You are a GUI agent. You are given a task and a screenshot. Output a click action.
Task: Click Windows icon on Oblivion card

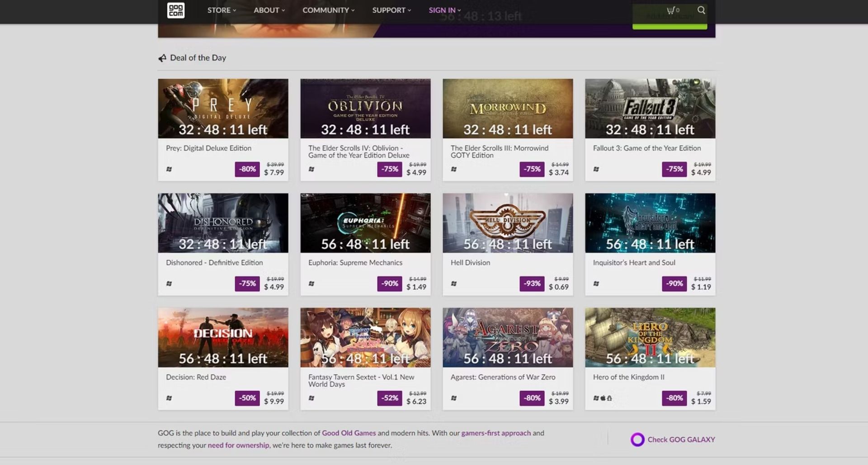[x=311, y=169]
